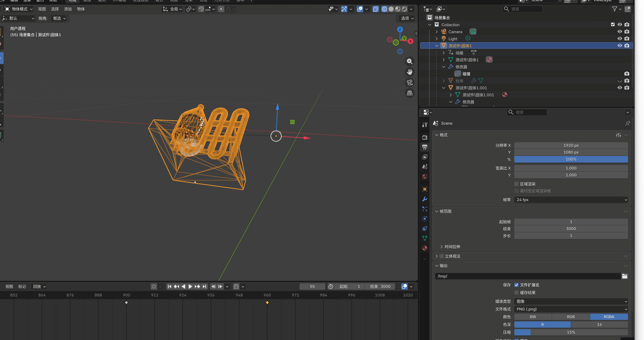Untick the Collection exclude checkbox in the outliner
Screen dimensions: 644x340
pos(613,25)
